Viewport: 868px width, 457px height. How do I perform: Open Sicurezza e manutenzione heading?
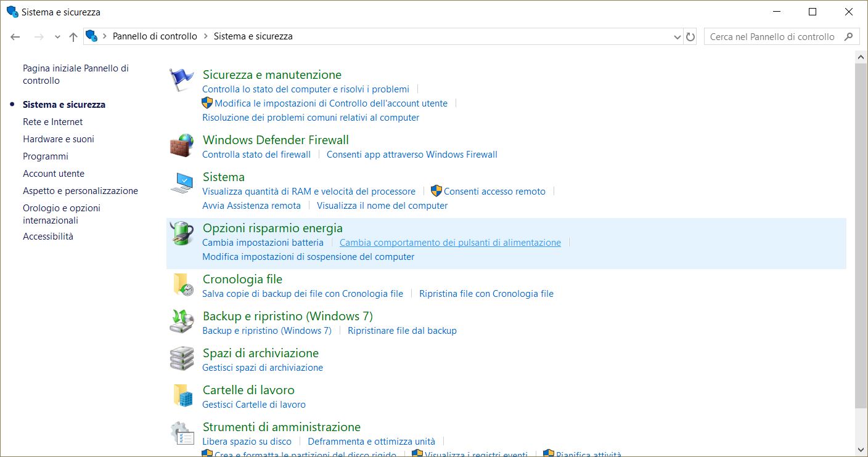pos(272,75)
